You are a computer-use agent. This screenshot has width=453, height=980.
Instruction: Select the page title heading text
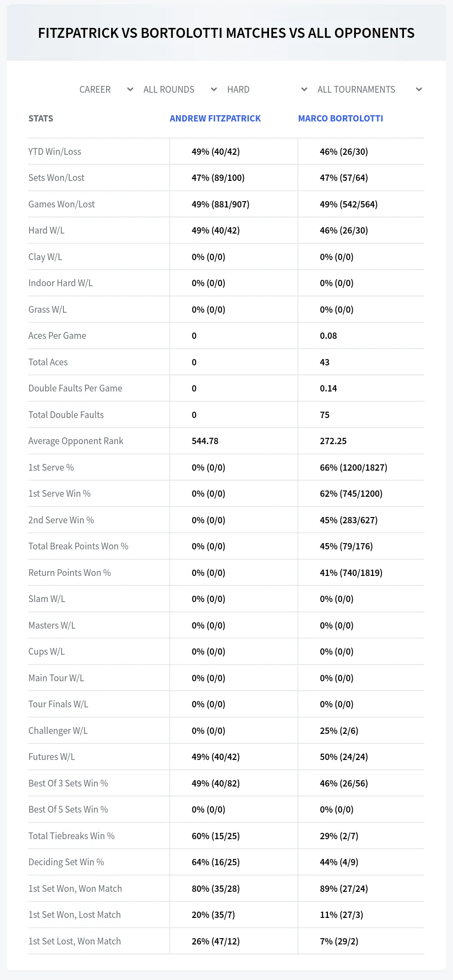226,33
